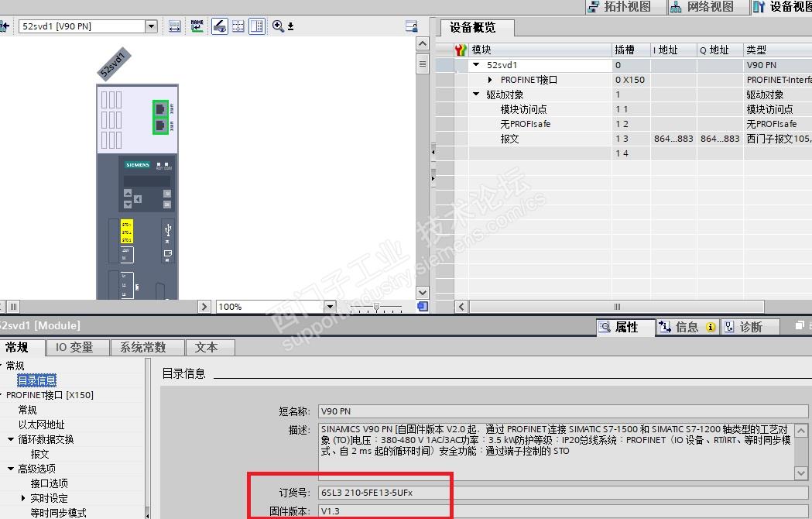This screenshot has height=519, width=812.
Task: Click the module status icon in table header
Action: (461, 50)
